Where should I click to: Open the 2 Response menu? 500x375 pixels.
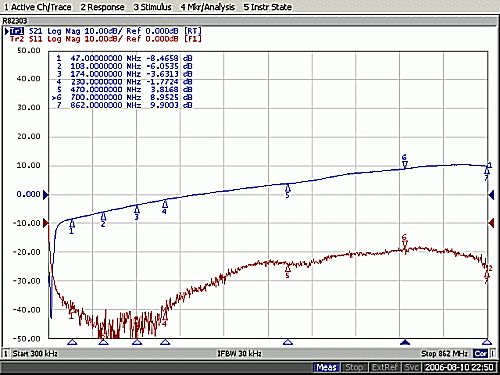coord(102,7)
